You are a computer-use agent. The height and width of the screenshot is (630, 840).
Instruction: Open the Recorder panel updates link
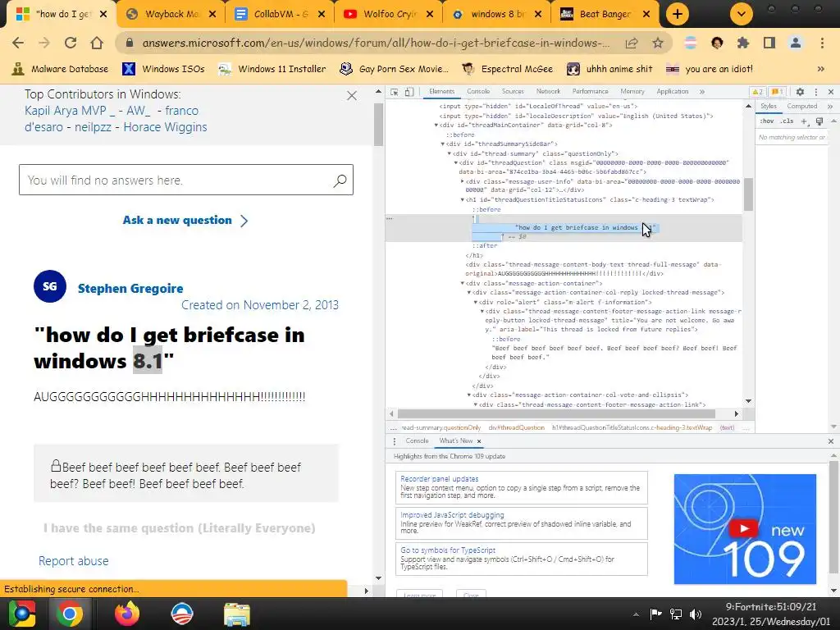point(440,479)
